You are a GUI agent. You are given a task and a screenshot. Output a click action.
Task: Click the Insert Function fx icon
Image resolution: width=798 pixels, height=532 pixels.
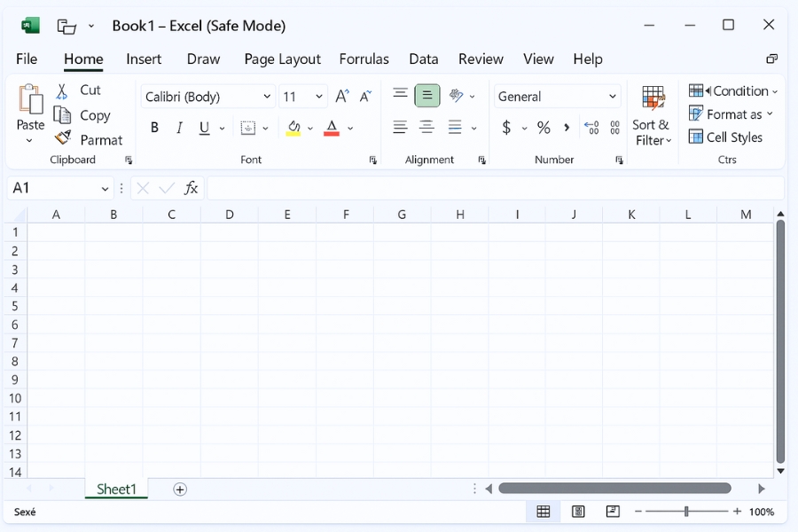point(192,188)
